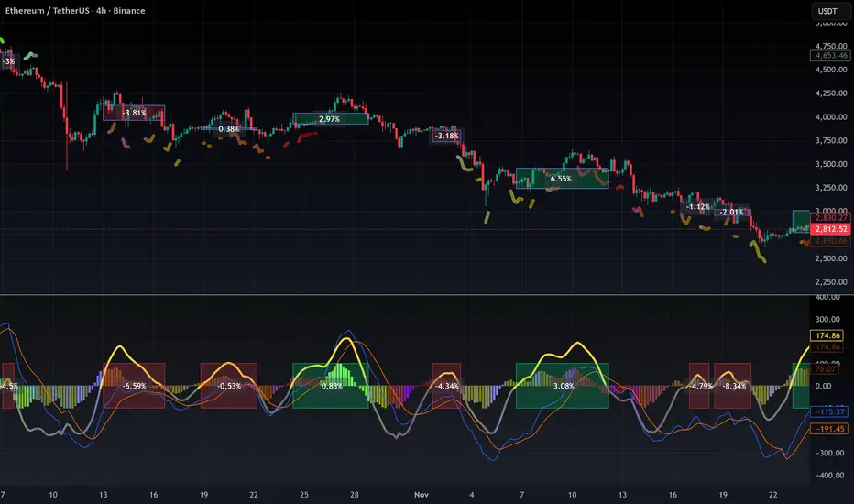854x504 pixels.
Task: Select the green 6.55% trade box
Action: pyautogui.click(x=562, y=178)
